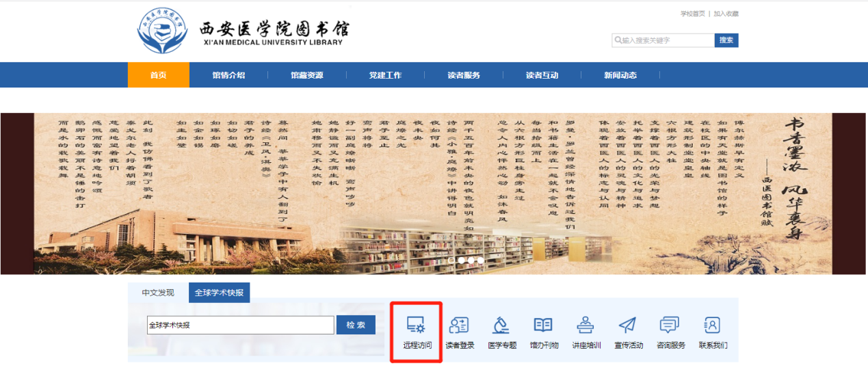868x383 pixels.
Task: Select the 全球学术快报 tab
Action: pos(220,293)
